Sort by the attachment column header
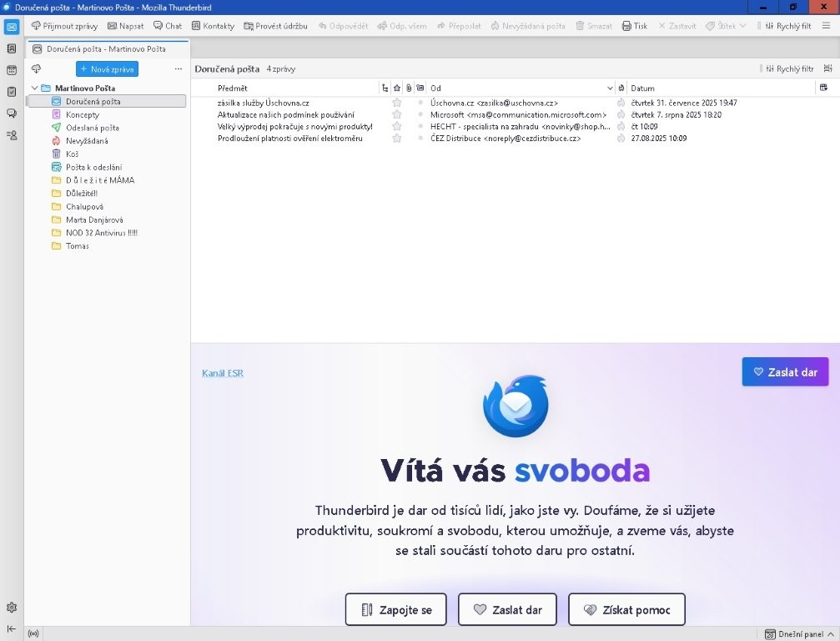 click(409, 88)
